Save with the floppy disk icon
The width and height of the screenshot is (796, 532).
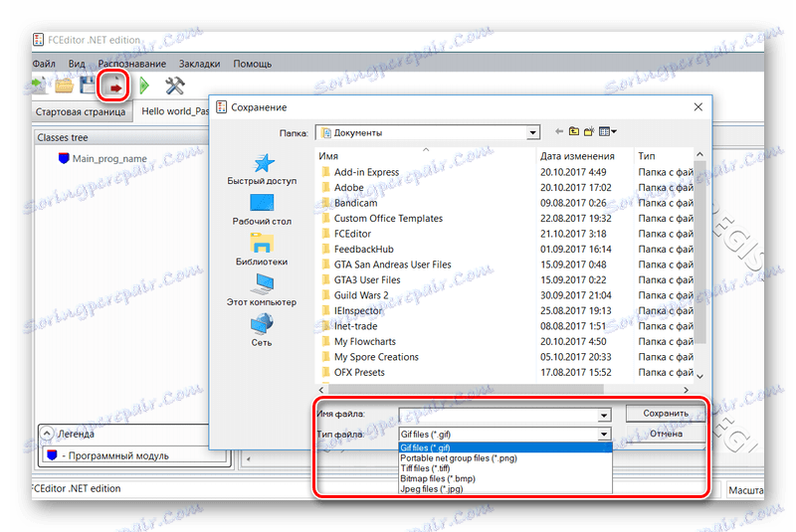(88, 86)
